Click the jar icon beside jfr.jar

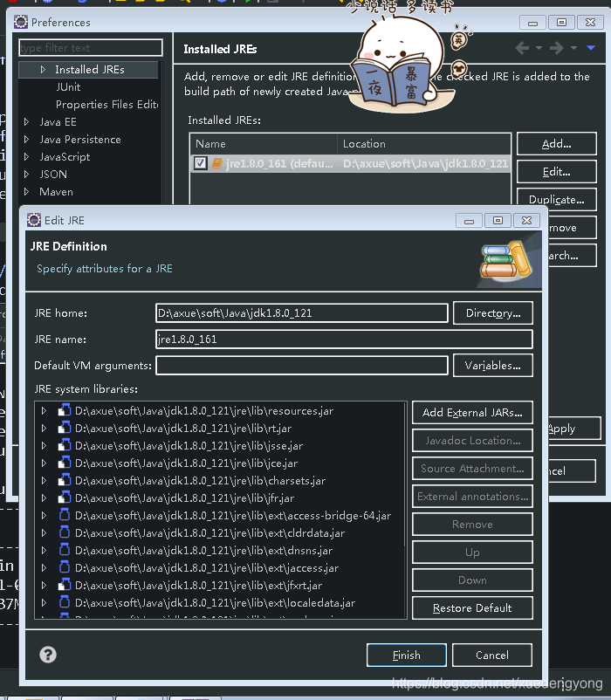[65, 498]
